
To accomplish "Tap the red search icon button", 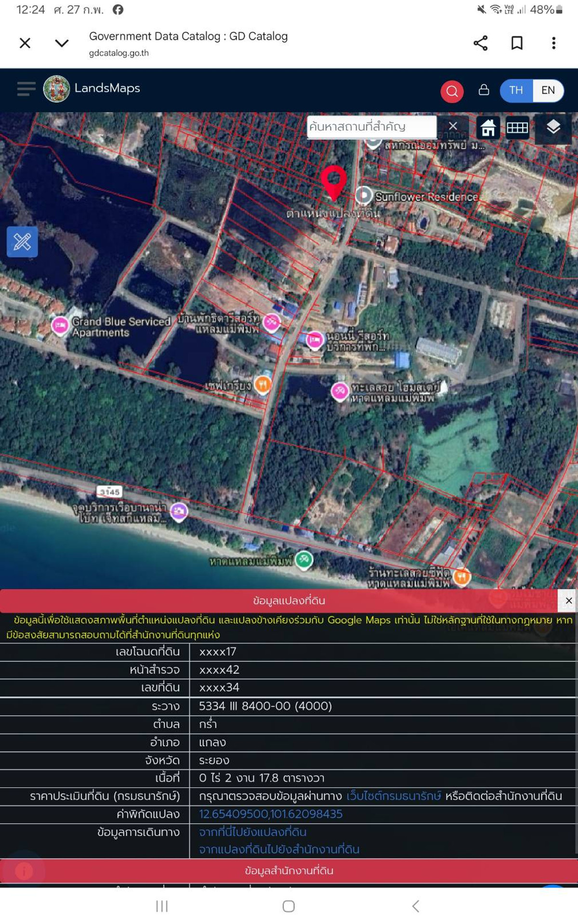I will [x=452, y=91].
